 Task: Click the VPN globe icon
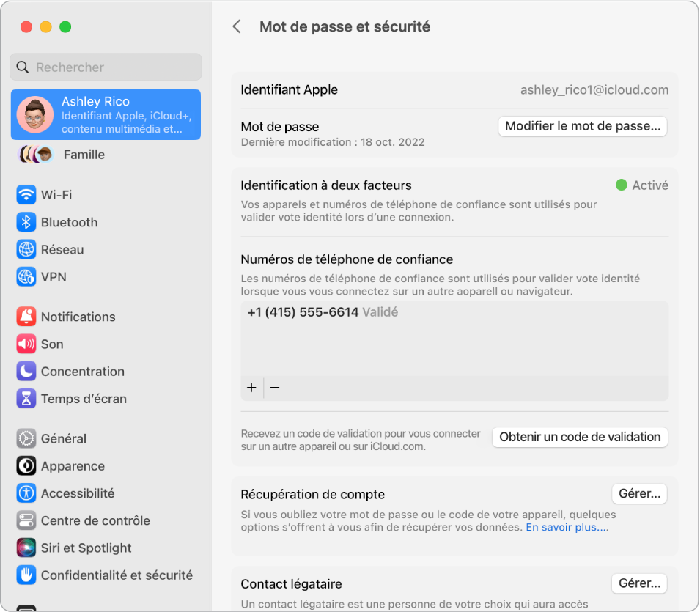point(26,276)
